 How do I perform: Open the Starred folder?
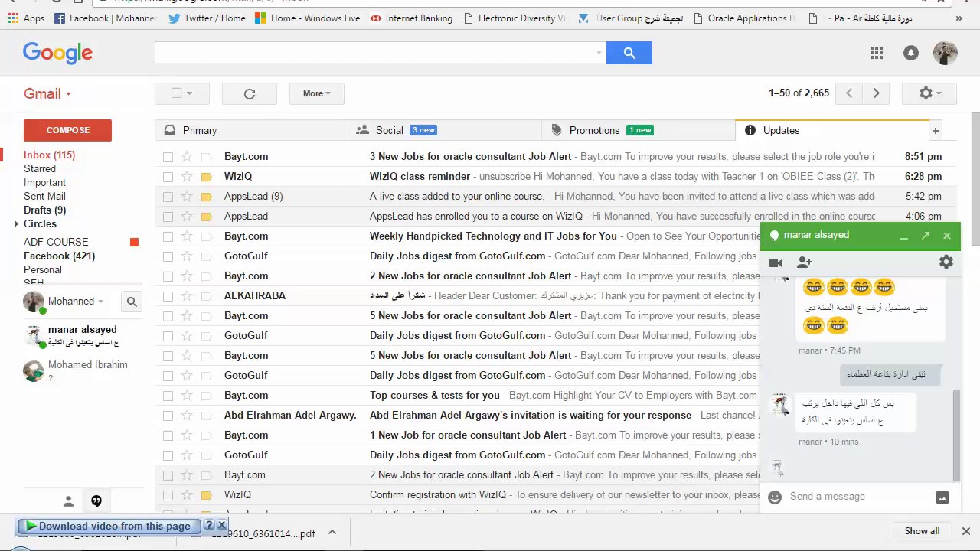click(40, 168)
